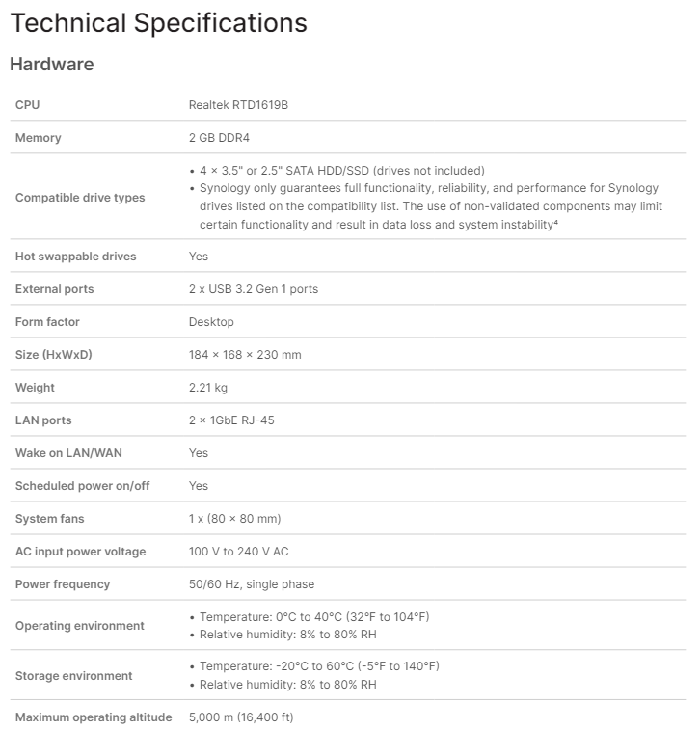Click the Compatible drive types label
700x731 pixels.
pos(80,198)
